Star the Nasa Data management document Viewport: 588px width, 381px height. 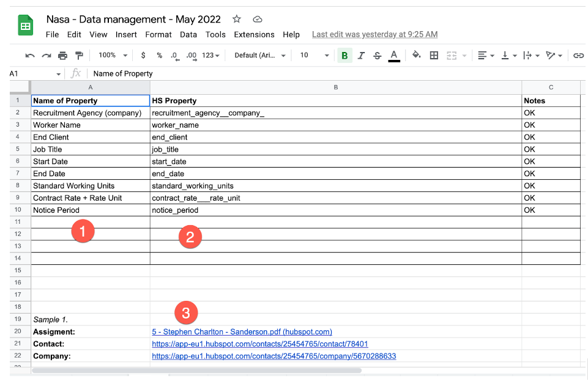236,19
